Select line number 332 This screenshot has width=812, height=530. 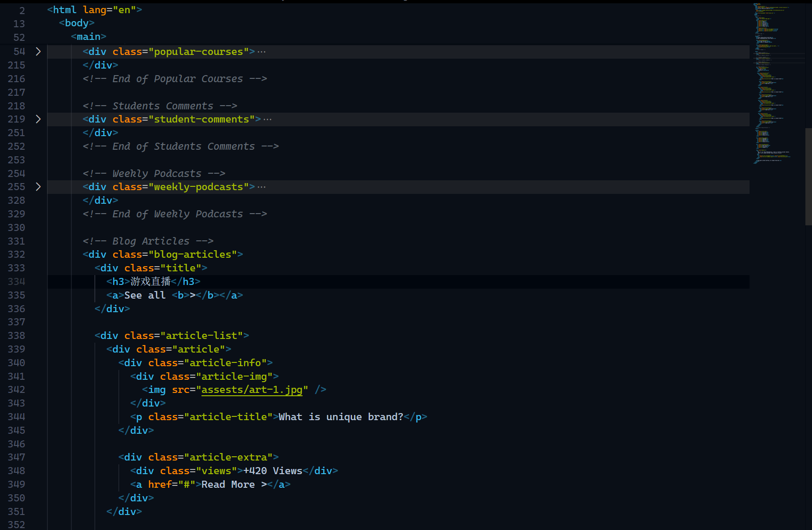pos(16,254)
